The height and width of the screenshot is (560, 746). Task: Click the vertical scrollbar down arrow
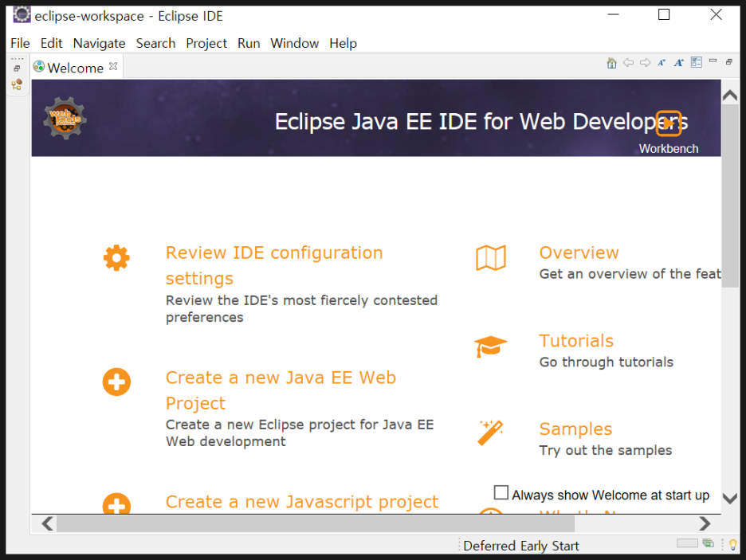click(x=730, y=498)
